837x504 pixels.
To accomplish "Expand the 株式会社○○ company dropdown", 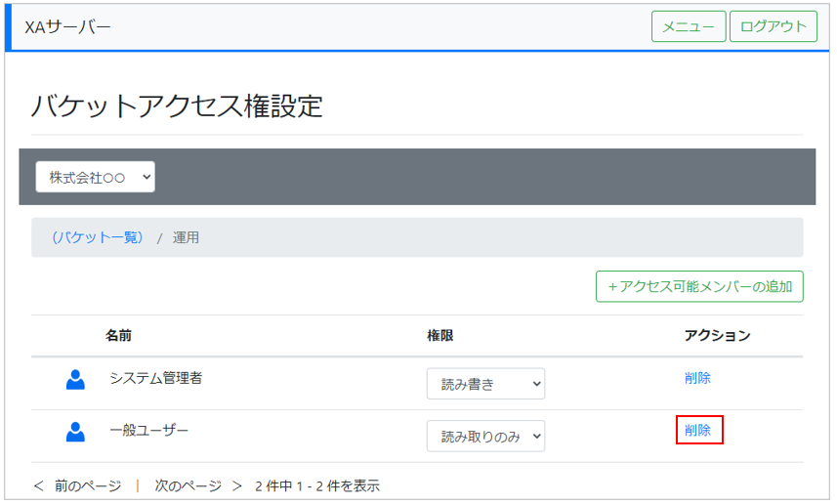I will [x=96, y=177].
